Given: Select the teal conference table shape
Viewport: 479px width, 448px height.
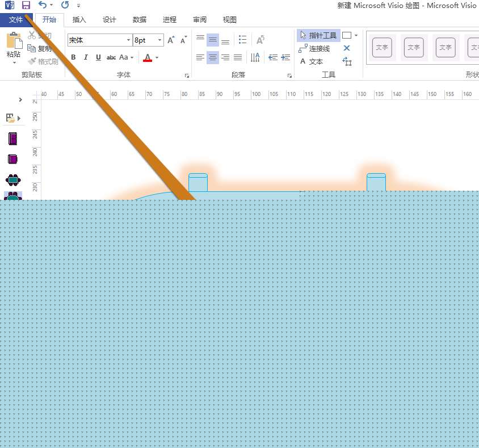Looking at the screenshot, I should (13, 179).
